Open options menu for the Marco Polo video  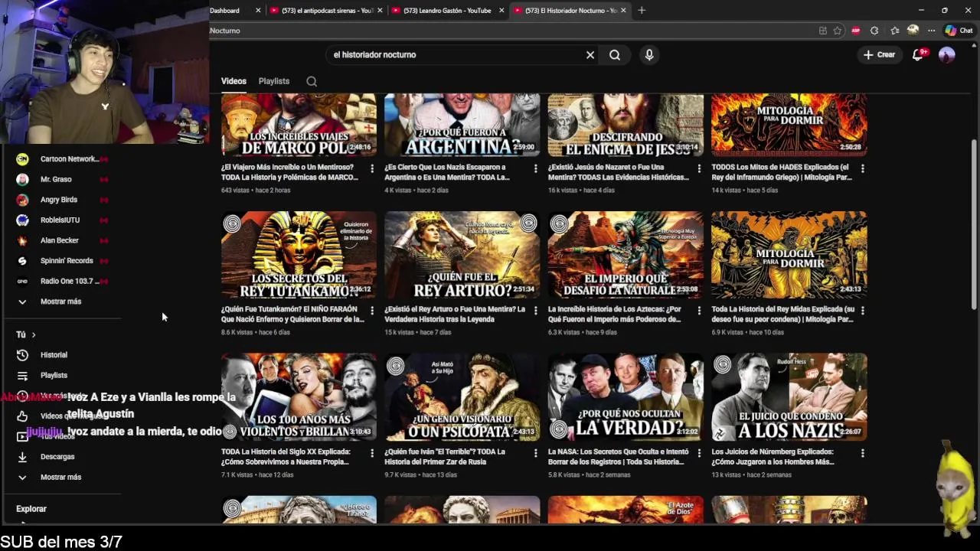coord(372,168)
